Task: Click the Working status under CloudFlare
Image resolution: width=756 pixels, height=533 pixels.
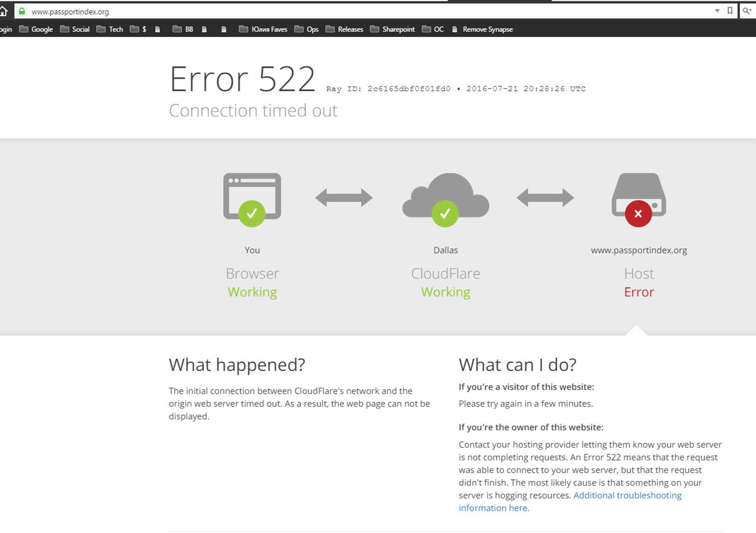Action: pos(446,292)
